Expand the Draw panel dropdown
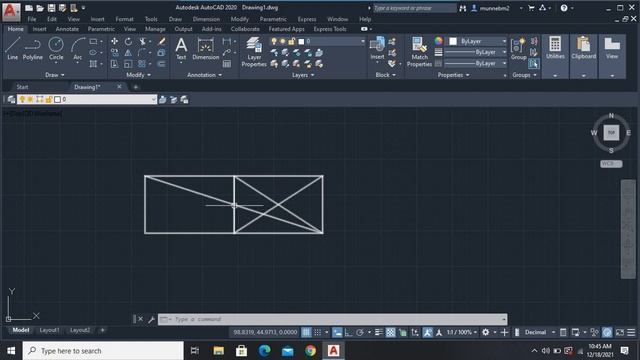 [x=55, y=75]
